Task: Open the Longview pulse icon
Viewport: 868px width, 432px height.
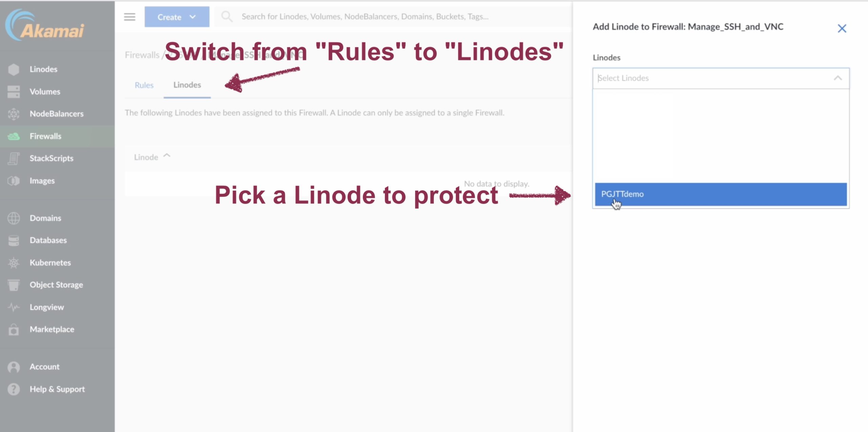Action: pyautogui.click(x=14, y=307)
